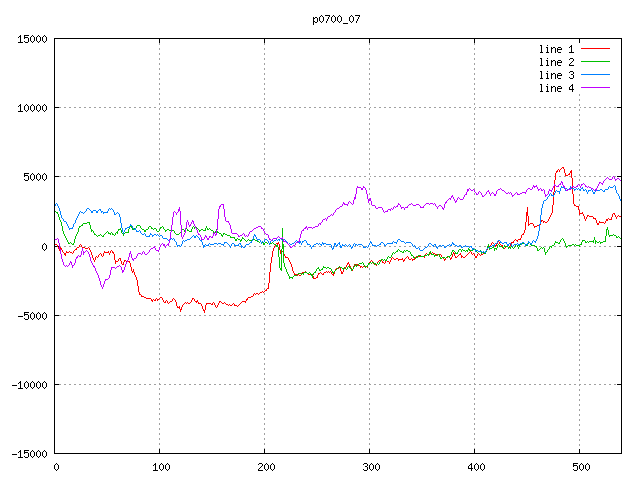Click the x-axis label 400
640x480 pixels.
click(476, 467)
